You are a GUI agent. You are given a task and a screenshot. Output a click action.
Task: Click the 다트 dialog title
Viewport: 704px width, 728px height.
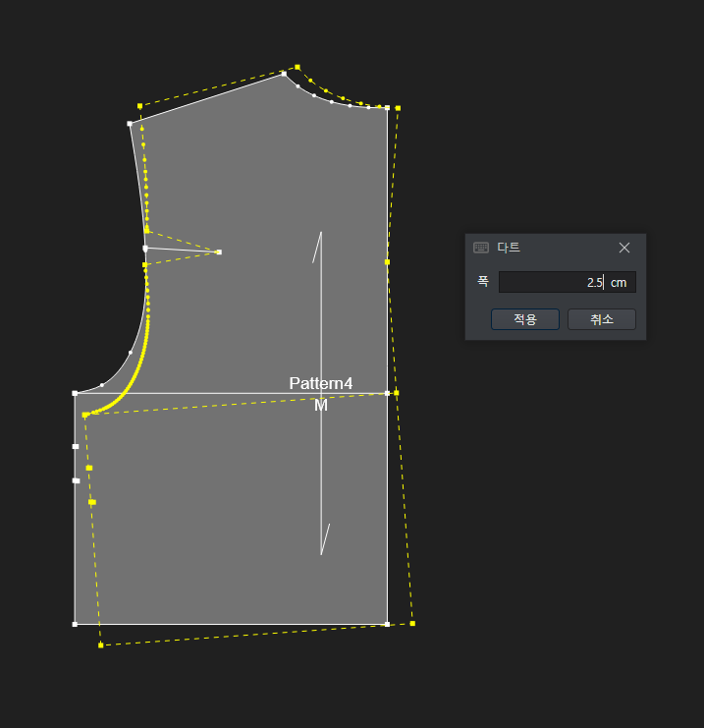(x=509, y=248)
